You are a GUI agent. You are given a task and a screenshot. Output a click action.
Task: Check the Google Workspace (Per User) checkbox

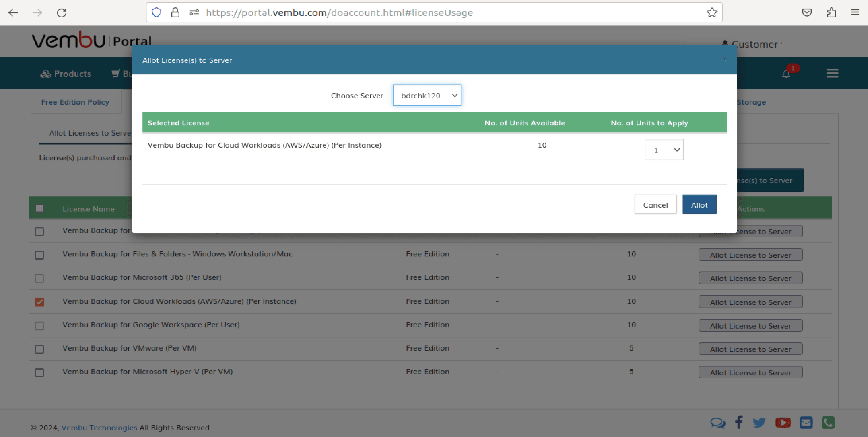click(x=39, y=326)
